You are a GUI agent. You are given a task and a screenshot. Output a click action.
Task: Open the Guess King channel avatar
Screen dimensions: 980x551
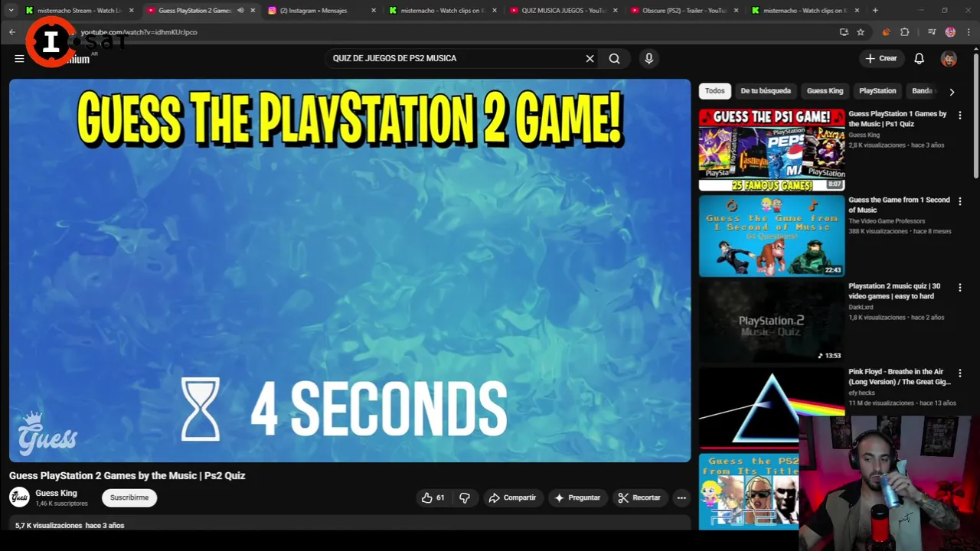[19, 497]
